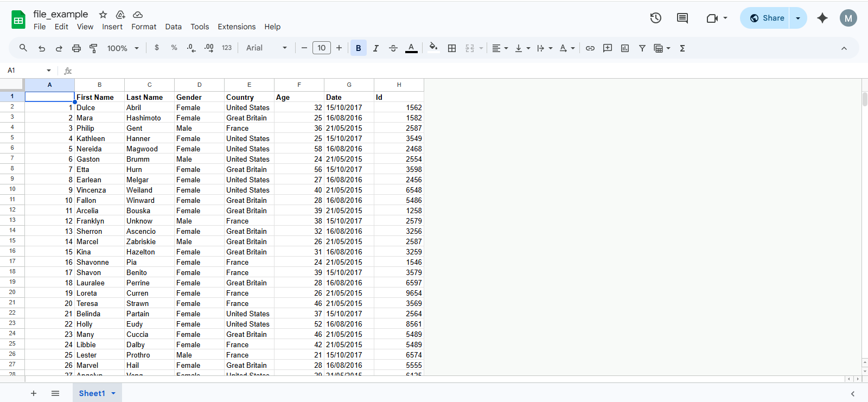Format as currency with dollar icon
868x402 pixels.
(x=157, y=48)
